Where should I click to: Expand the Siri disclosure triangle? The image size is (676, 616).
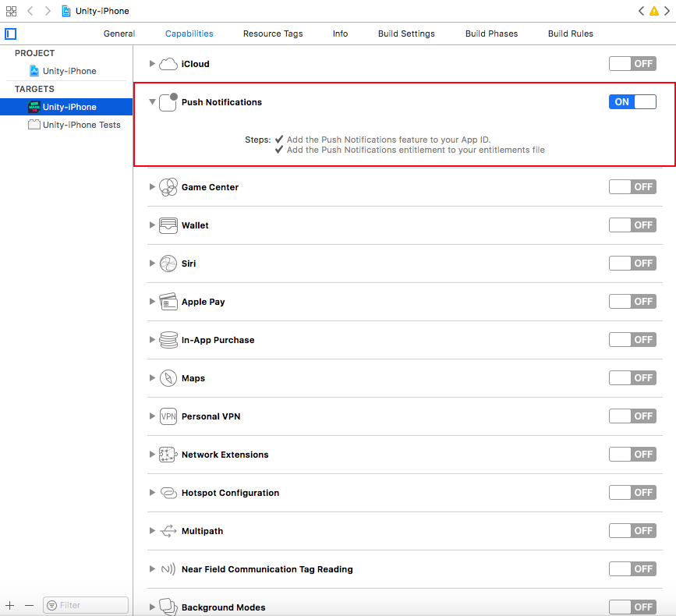(152, 264)
